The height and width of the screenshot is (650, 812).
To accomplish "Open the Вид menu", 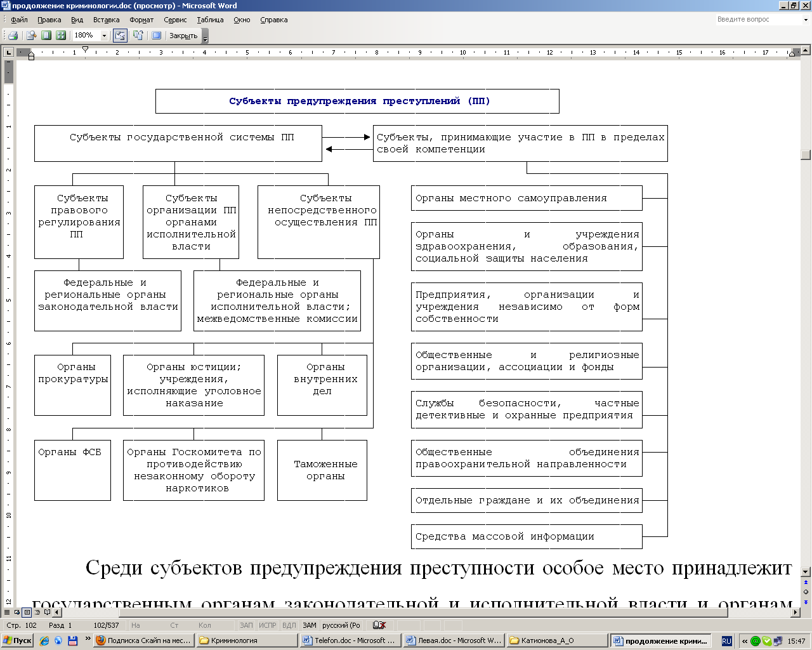I will 77,20.
